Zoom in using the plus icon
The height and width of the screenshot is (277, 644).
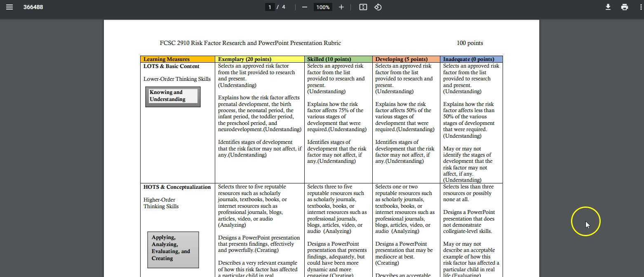coord(341,7)
